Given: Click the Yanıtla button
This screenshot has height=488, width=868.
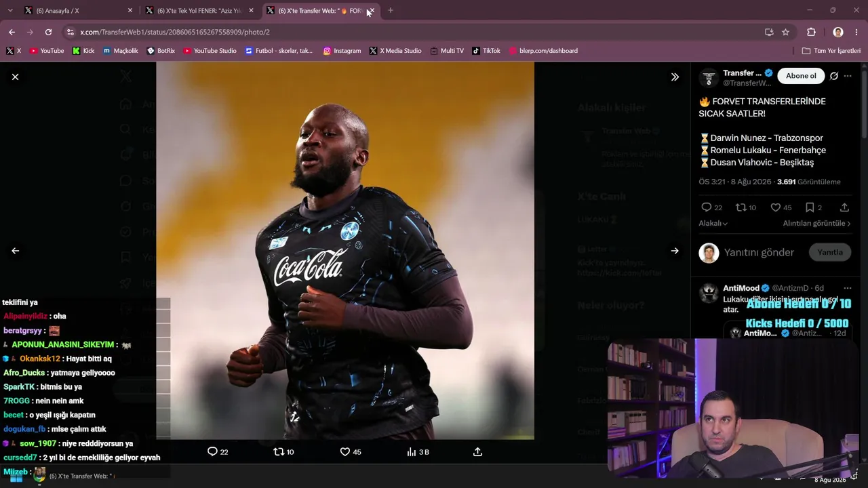Looking at the screenshot, I should tap(830, 252).
